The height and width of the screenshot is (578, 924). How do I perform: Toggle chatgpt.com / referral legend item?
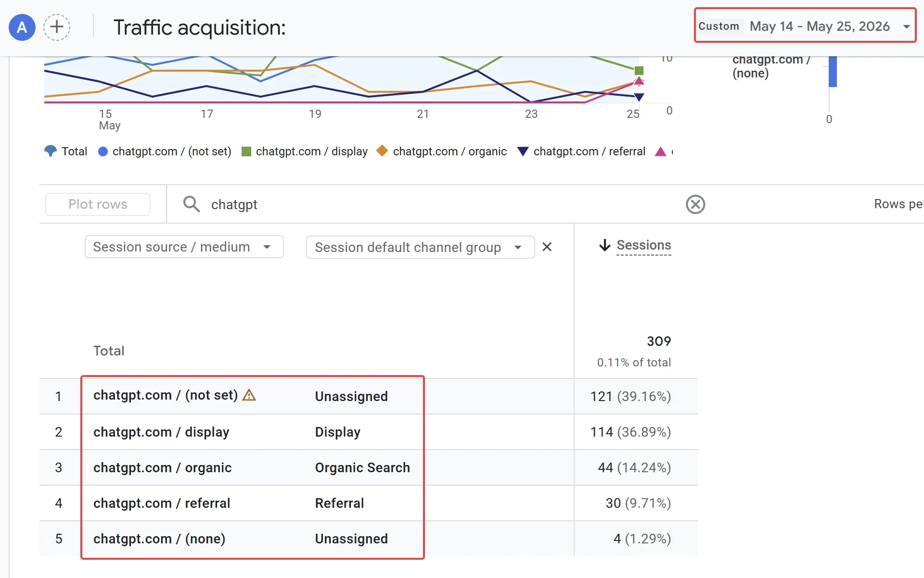click(581, 151)
